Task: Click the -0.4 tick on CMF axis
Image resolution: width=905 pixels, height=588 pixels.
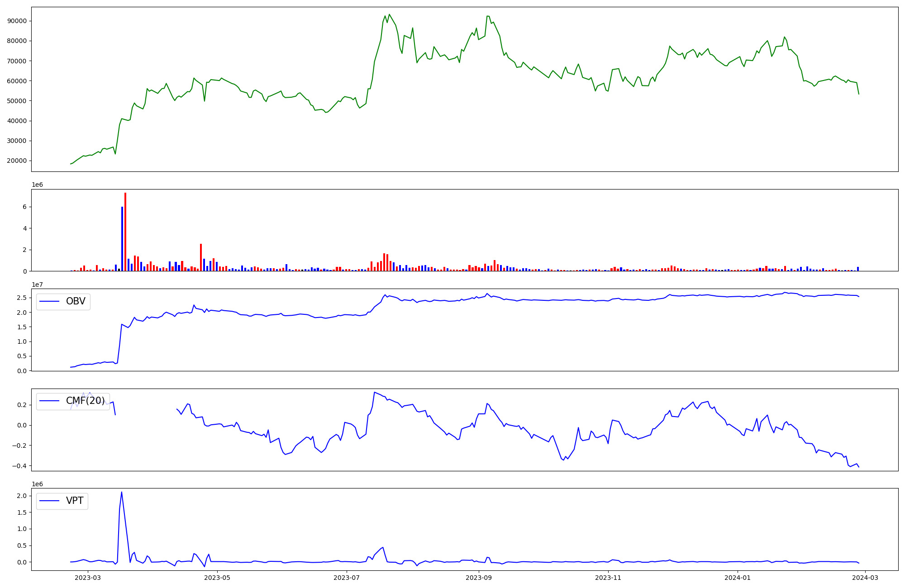Action: tap(20, 466)
